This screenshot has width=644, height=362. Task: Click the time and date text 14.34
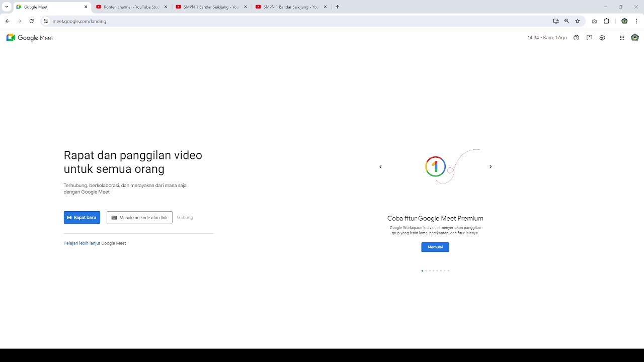(547, 38)
